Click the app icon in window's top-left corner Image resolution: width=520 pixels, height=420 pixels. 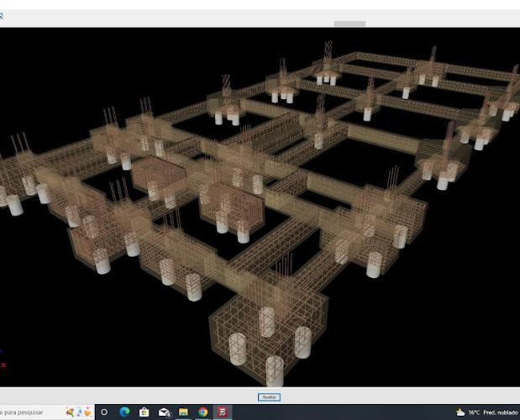(x=2, y=15)
